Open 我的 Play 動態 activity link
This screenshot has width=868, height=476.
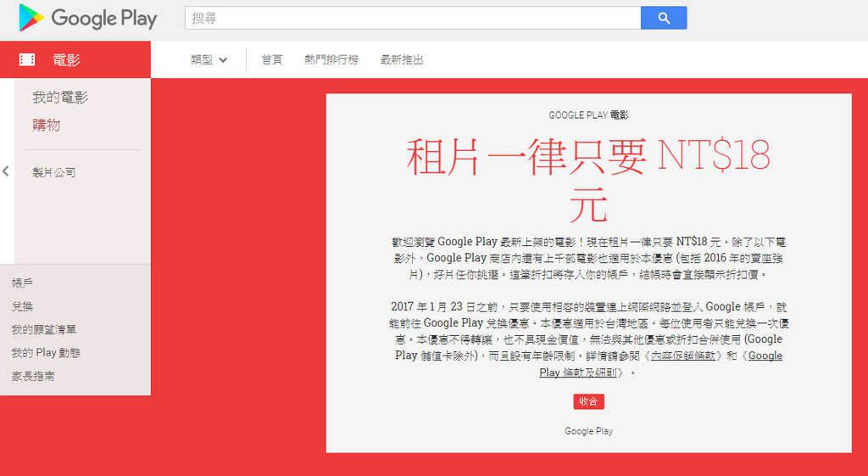click(x=46, y=352)
